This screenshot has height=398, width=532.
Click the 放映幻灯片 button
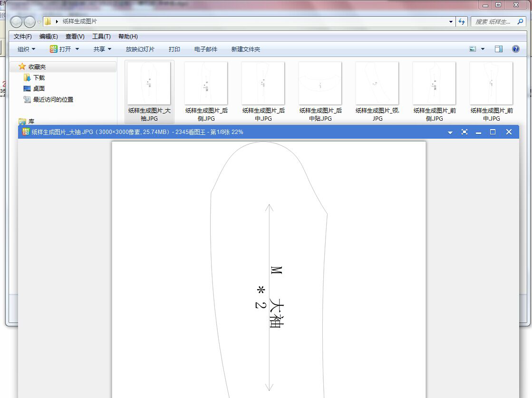tap(140, 49)
